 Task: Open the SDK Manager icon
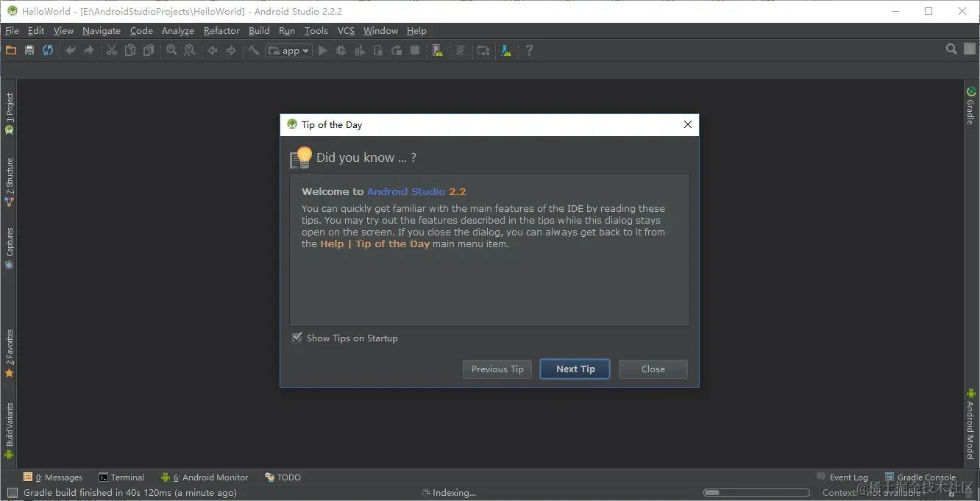click(x=506, y=50)
